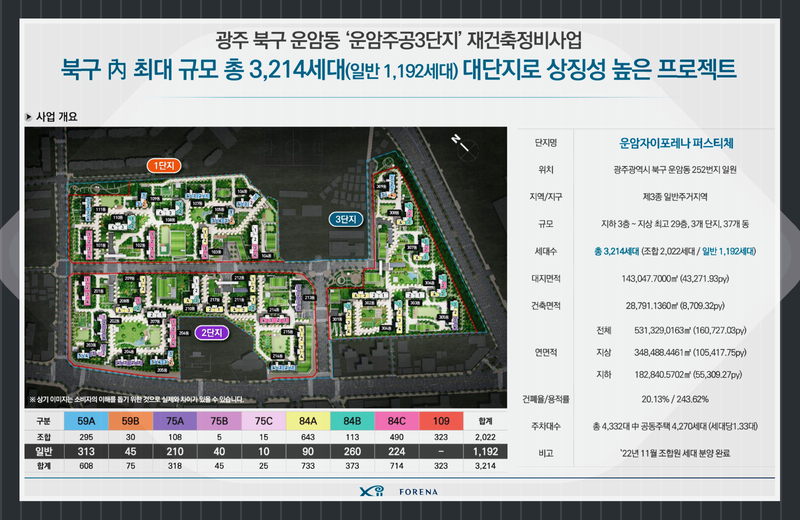Click the 109 red legend swatch
Screen dimensions: 800x520
(441, 421)
